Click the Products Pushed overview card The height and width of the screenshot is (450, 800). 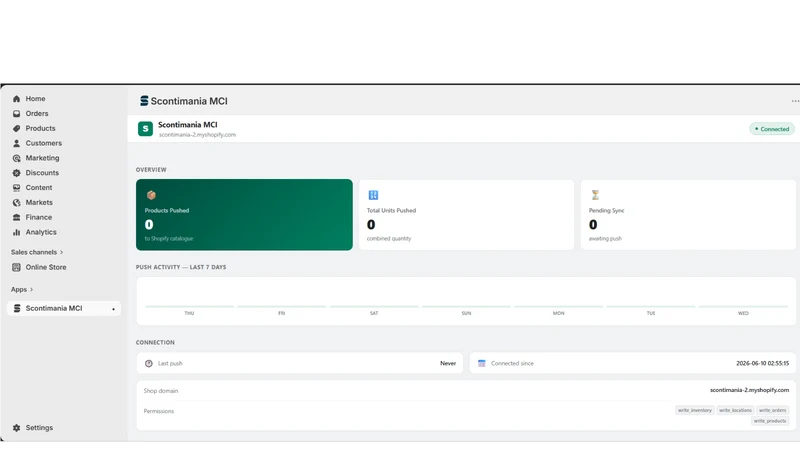pos(244,214)
